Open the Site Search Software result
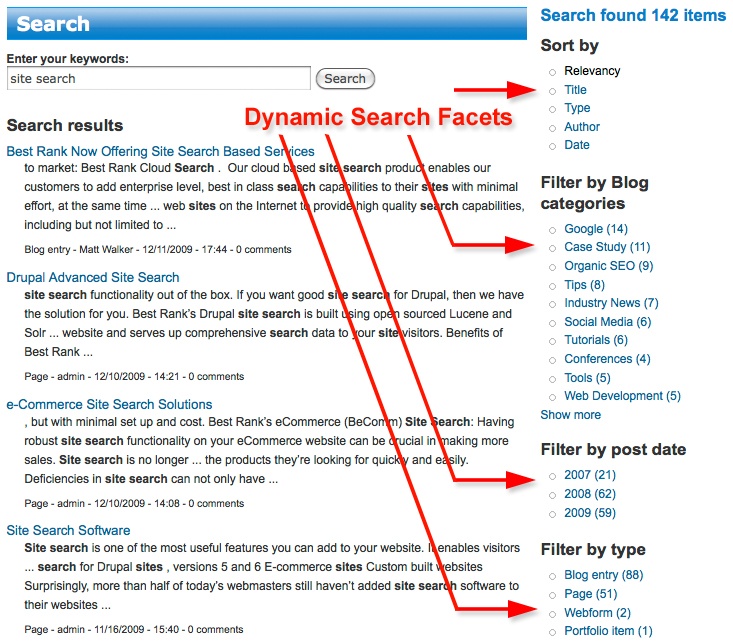The width and height of the screenshot is (733, 642). (x=68, y=530)
